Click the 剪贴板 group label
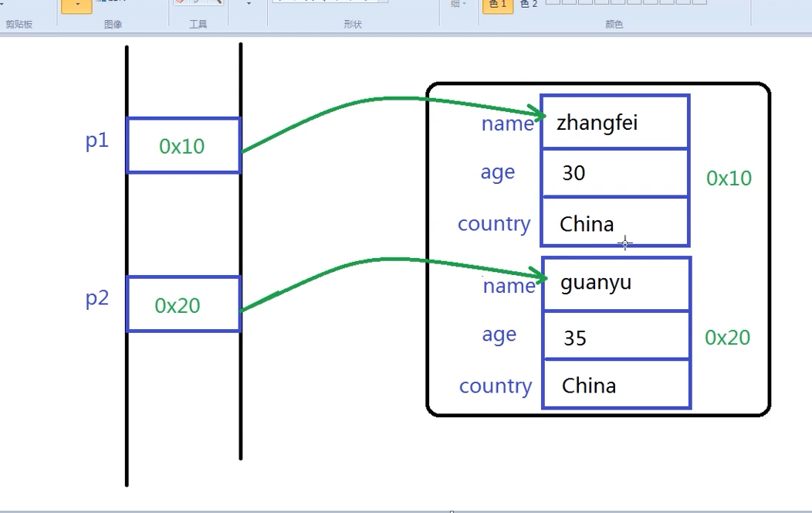This screenshot has width=812, height=513. pos(19,25)
